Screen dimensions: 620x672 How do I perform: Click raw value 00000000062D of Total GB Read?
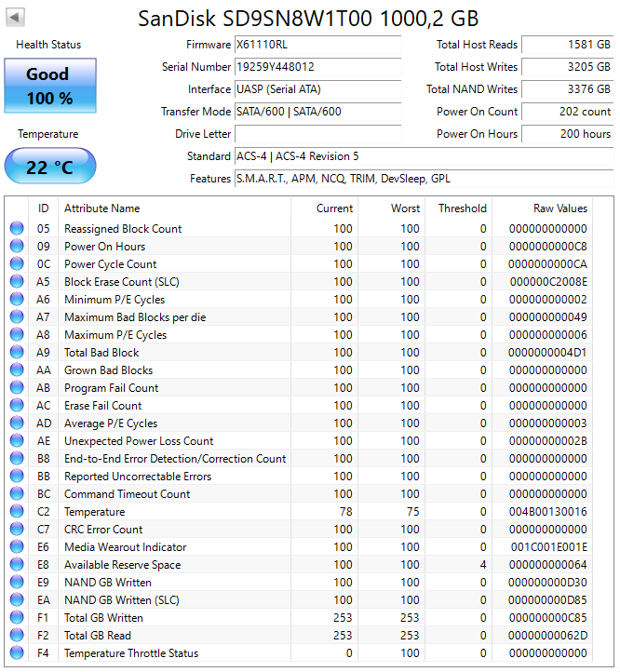[x=548, y=636]
